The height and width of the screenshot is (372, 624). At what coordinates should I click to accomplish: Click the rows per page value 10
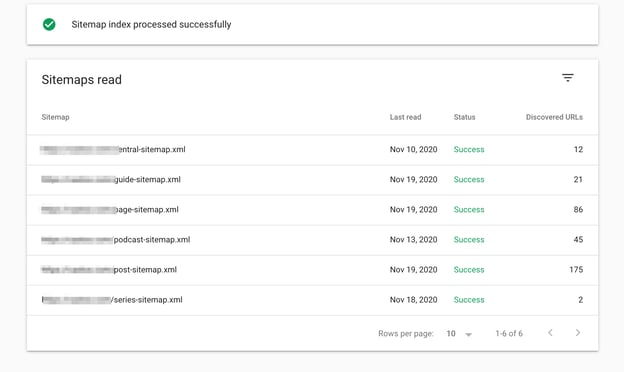pyautogui.click(x=450, y=333)
